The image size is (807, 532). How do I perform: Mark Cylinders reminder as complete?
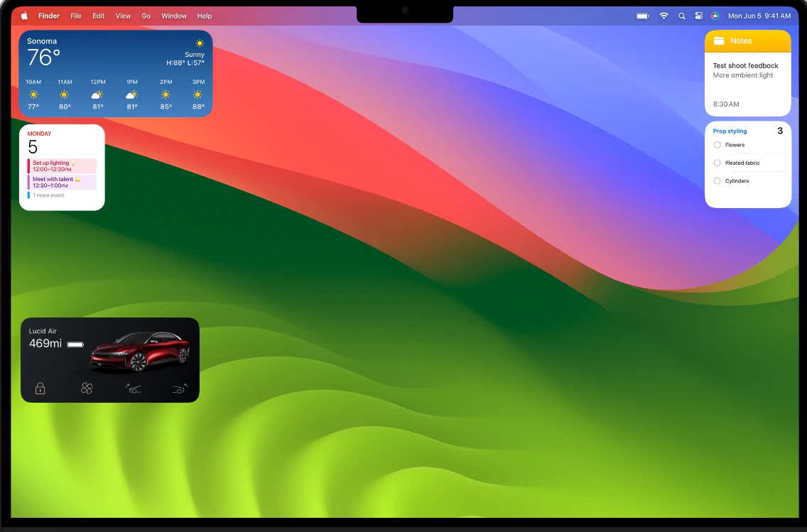[717, 181]
